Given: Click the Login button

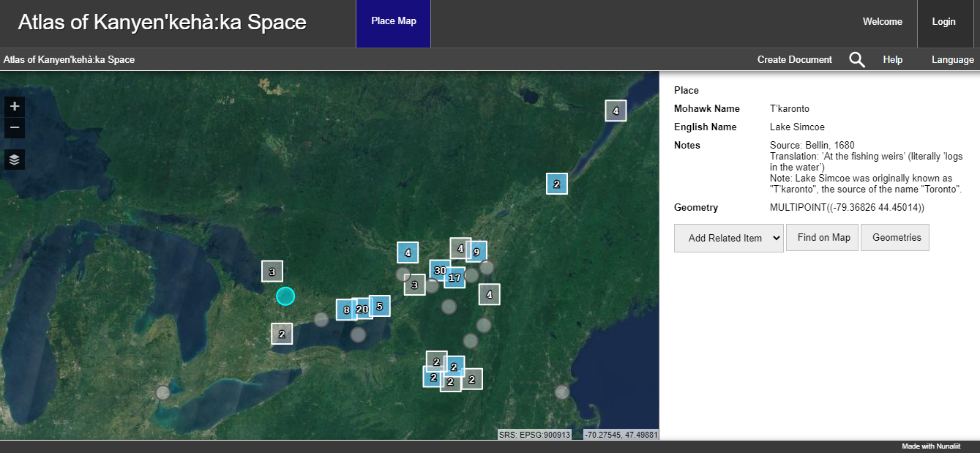Looking at the screenshot, I should point(943,22).
